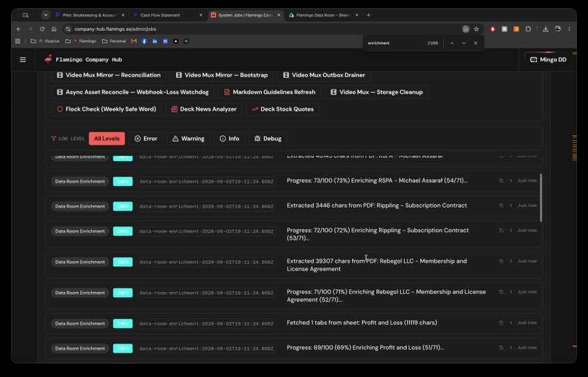The width and height of the screenshot is (588, 377).
Task: Go to previous find-in-page match
Action: (452, 43)
